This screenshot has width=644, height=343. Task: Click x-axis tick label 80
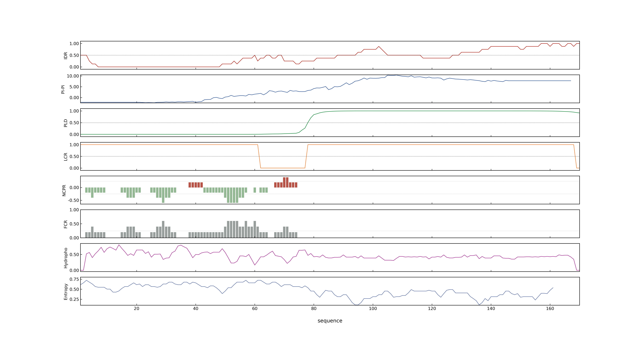click(314, 308)
